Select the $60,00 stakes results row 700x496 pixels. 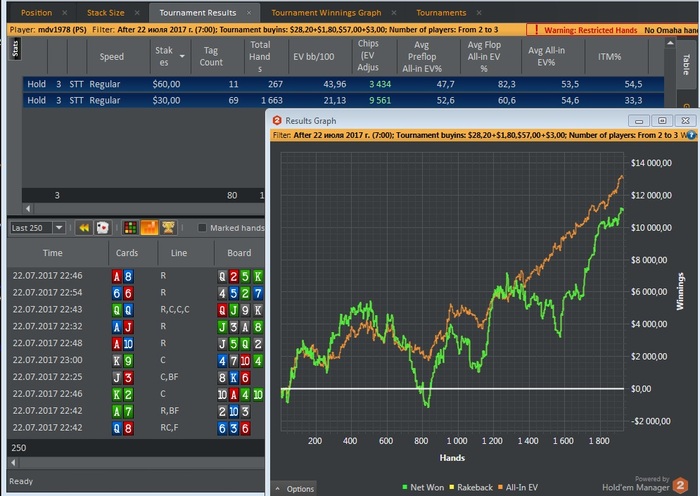click(x=343, y=84)
